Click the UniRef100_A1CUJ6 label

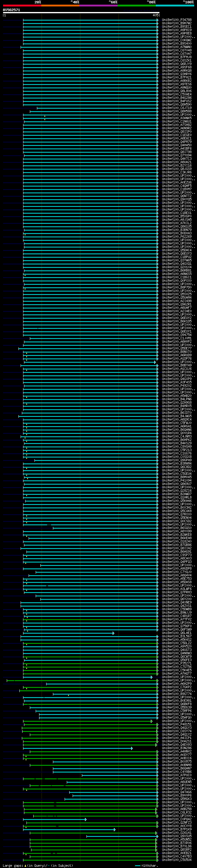(177, 368)
